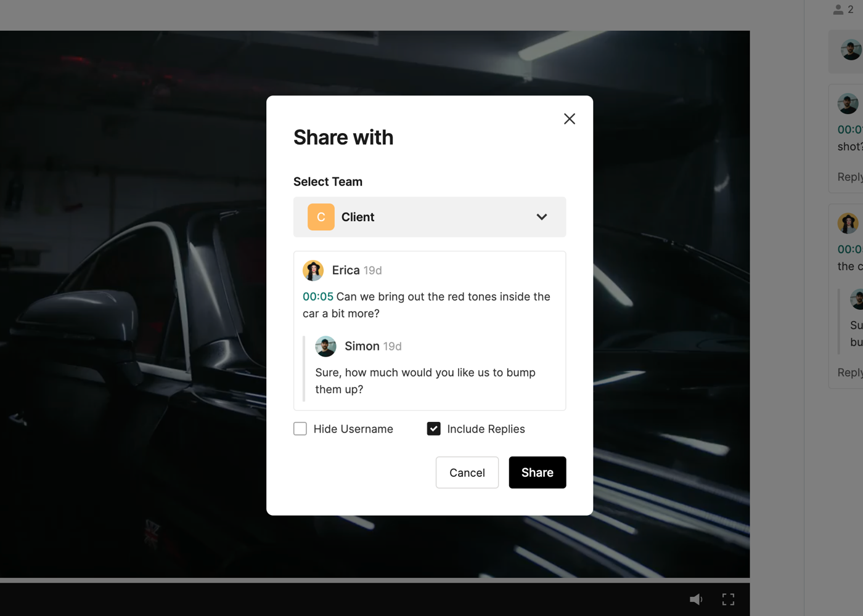863x616 pixels.
Task: Click Simon's avatar in the dialog reply
Action: pyautogui.click(x=325, y=346)
